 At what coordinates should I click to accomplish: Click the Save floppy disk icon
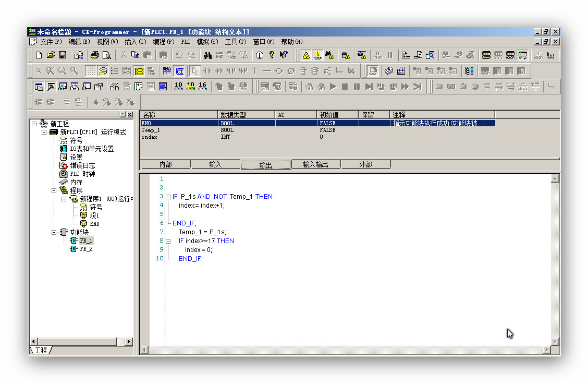(x=62, y=55)
